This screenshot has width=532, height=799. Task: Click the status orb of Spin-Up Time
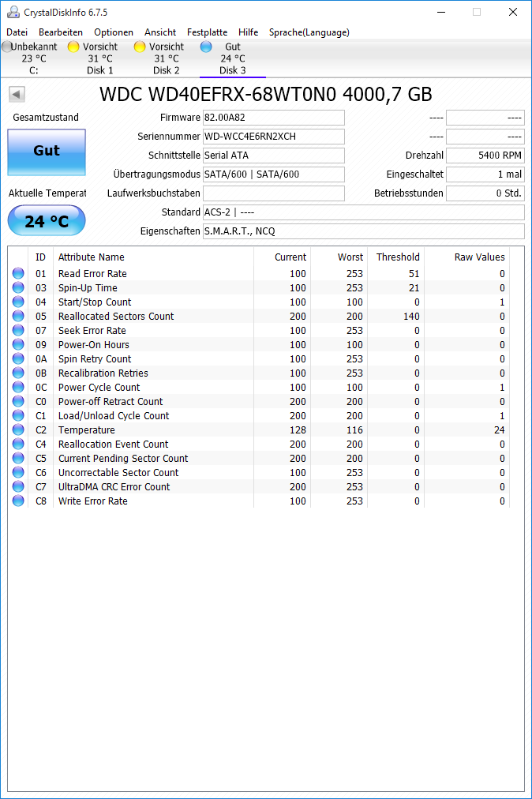click(18, 288)
